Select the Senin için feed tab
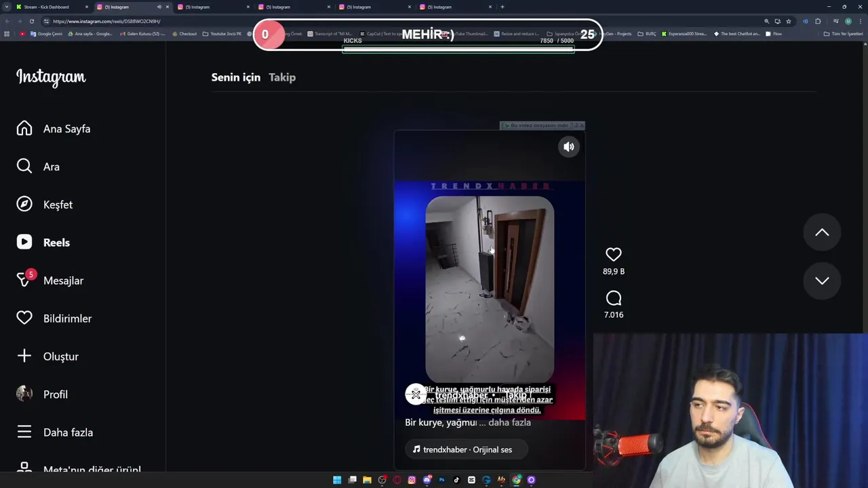868x488 pixels. 236,77
